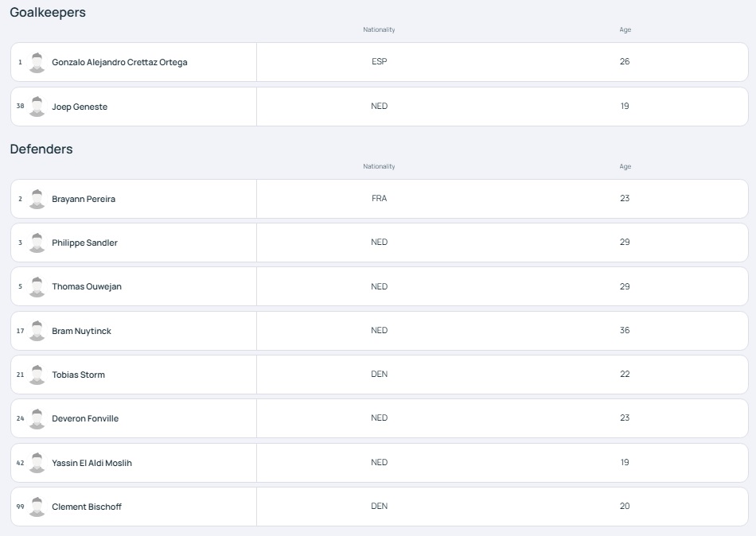
Task: Open Thomas Ouwejan's avatar icon
Action: click(x=37, y=286)
